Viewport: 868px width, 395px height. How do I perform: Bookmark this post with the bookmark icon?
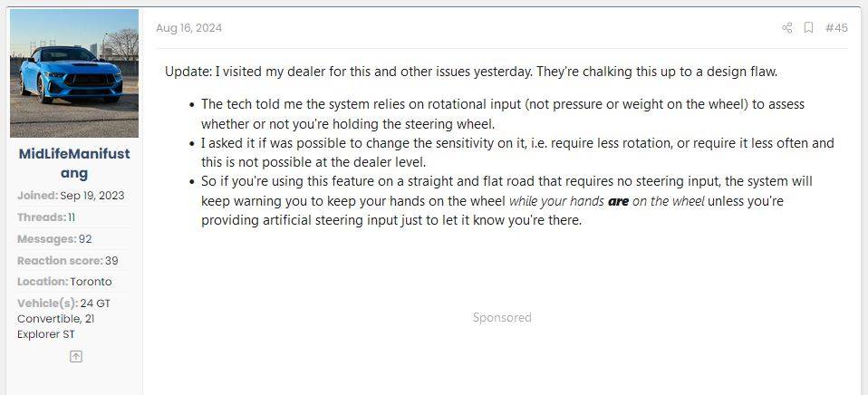(x=808, y=28)
